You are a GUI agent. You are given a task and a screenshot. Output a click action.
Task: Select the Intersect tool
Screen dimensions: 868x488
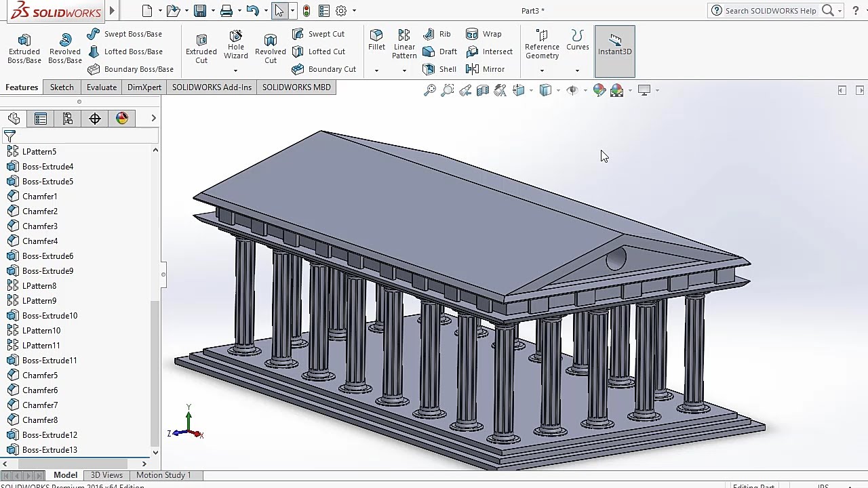(489, 52)
